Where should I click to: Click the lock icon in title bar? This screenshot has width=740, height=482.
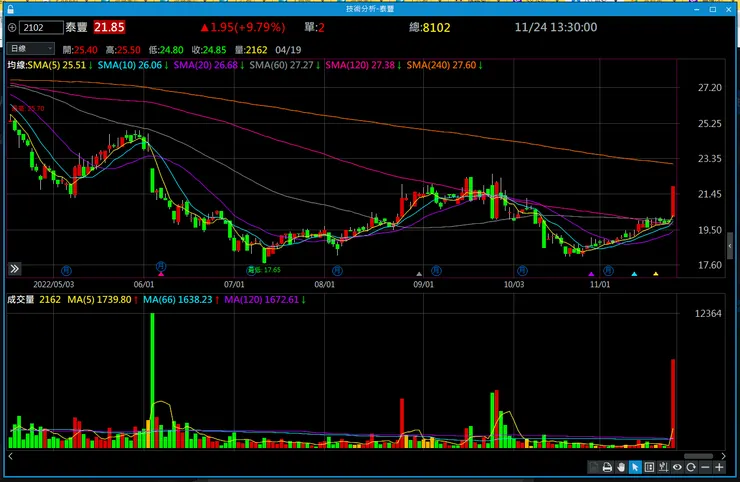point(10,9)
